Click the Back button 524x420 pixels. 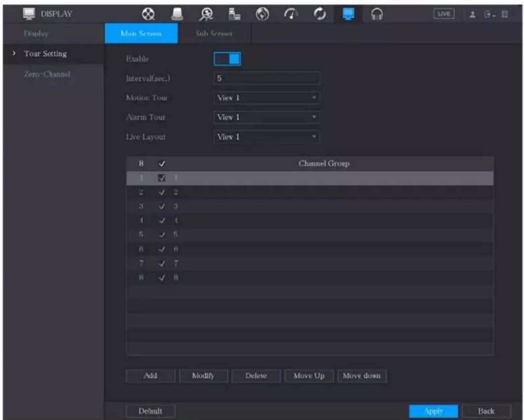click(x=486, y=411)
